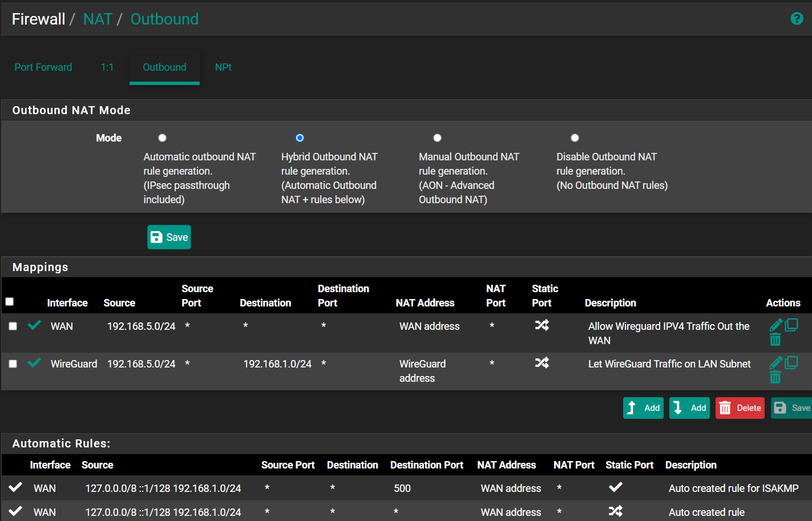Image resolution: width=812 pixels, height=521 pixels.
Task: Click Automatic Rules section heading
Action: (61, 443)
